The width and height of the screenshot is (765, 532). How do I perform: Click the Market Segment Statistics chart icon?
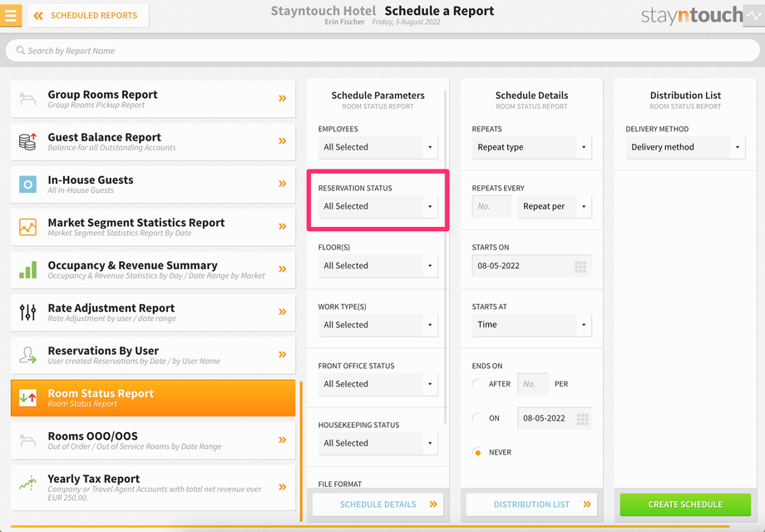[x=27, y=227]
